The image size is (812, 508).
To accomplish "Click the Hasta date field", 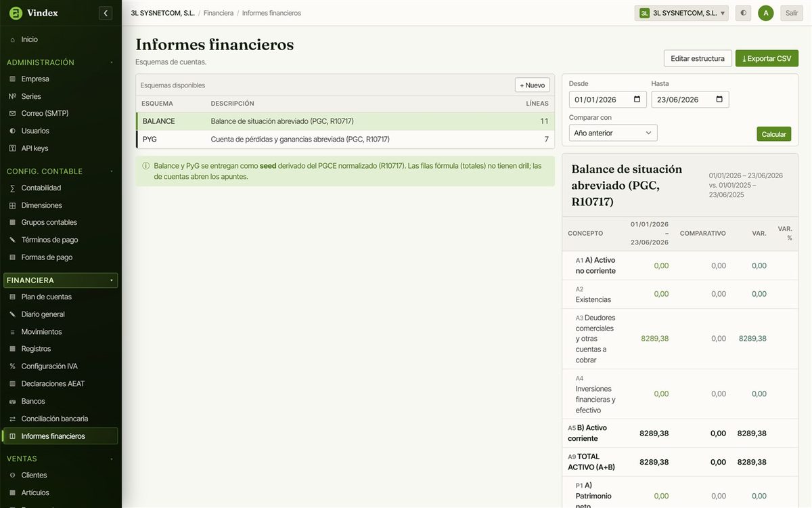I will click(690, 100).
